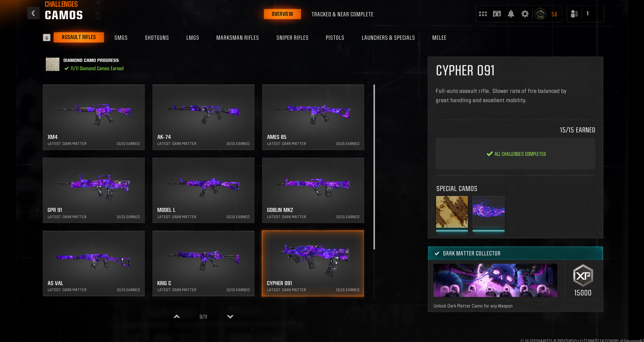Screen dimensions: 644x342
Task: Click the Overview button
Action: click(x=282, y=14)
